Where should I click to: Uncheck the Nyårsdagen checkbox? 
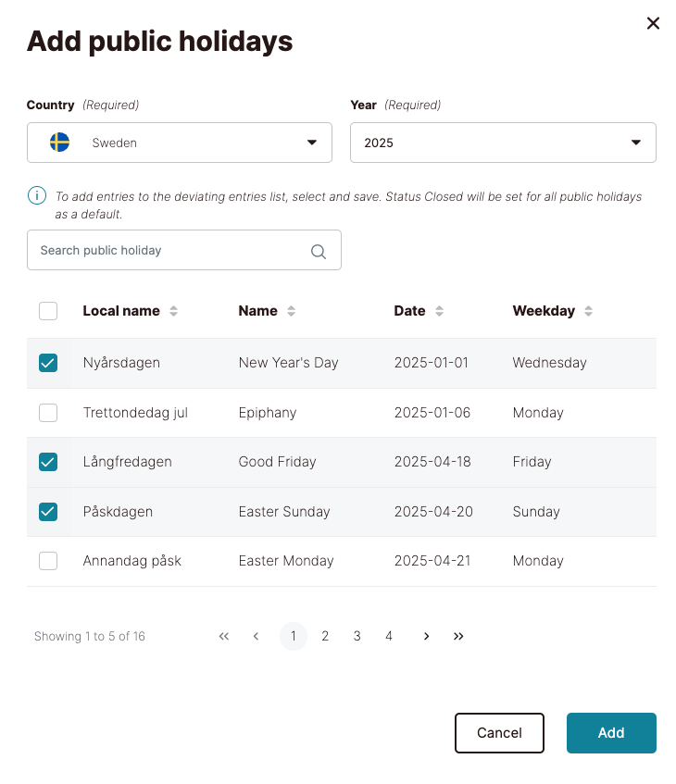(x=48, y=363)
